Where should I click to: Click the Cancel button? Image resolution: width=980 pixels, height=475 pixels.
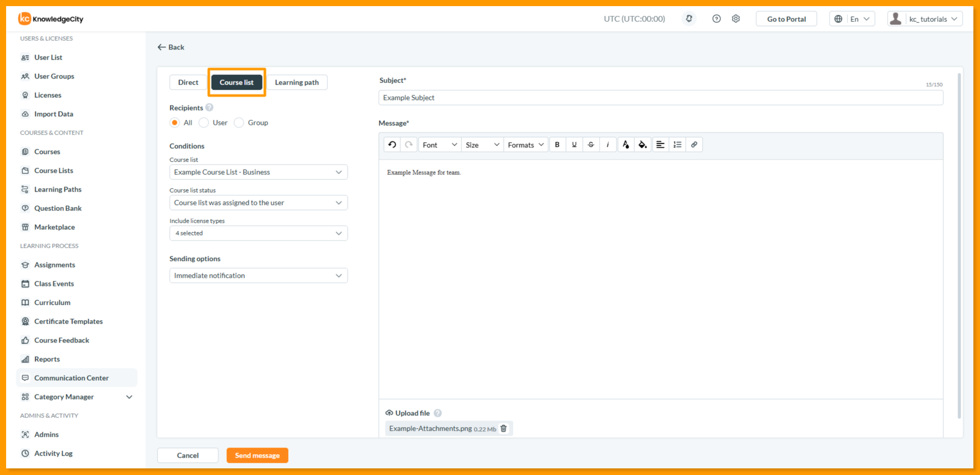188,456
